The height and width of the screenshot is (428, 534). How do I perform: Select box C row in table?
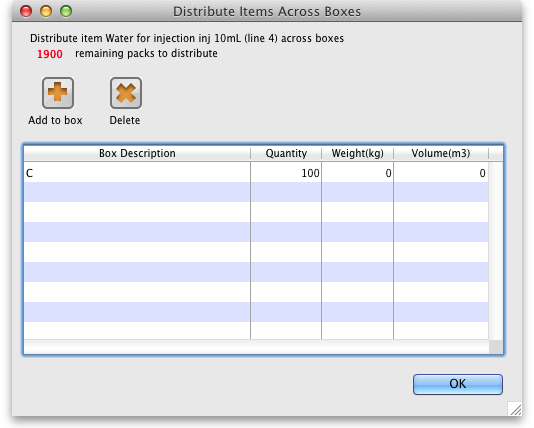coord(256,173)
